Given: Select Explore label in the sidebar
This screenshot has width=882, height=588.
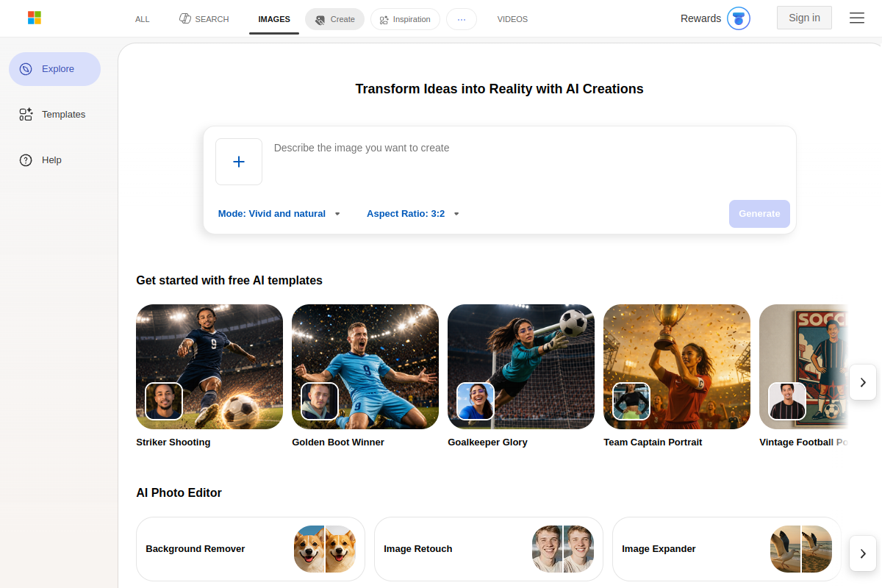Looking at the screenshot, I should pyautogui.click(x=58, y=69).
